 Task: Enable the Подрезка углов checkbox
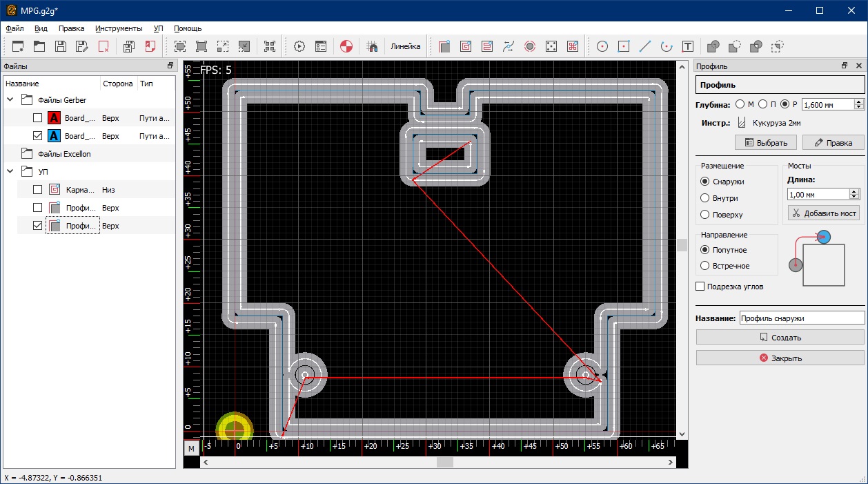(x=700, y=286)
